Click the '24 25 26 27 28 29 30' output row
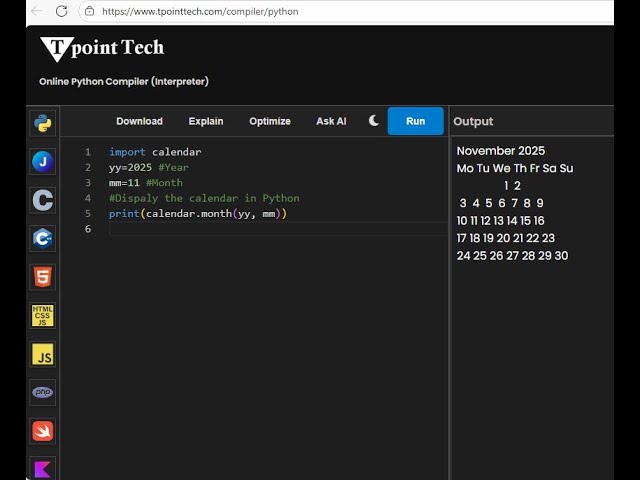The image size is (640, 480). point(512,256)
